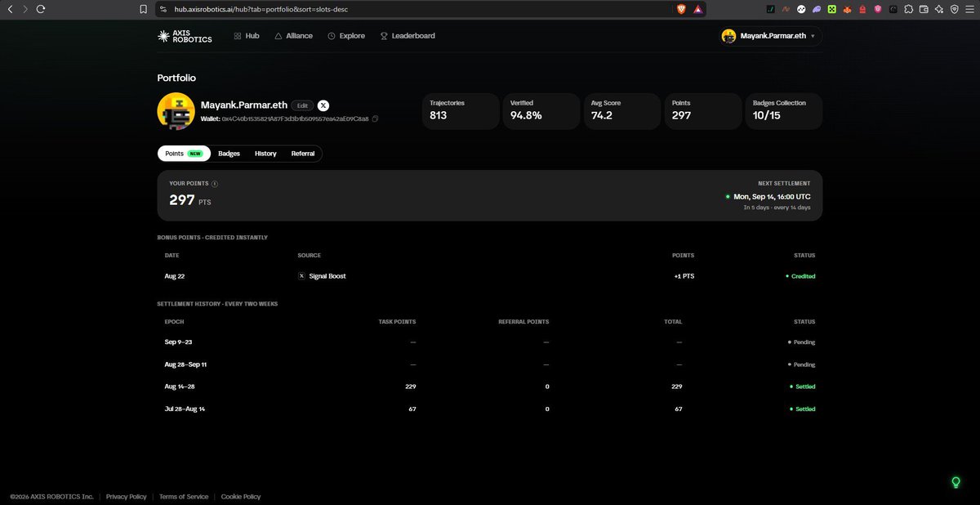Click the browser back arrow
Image resolution: width=980 pixels, height=505 pixels.
tap(10, 9)
